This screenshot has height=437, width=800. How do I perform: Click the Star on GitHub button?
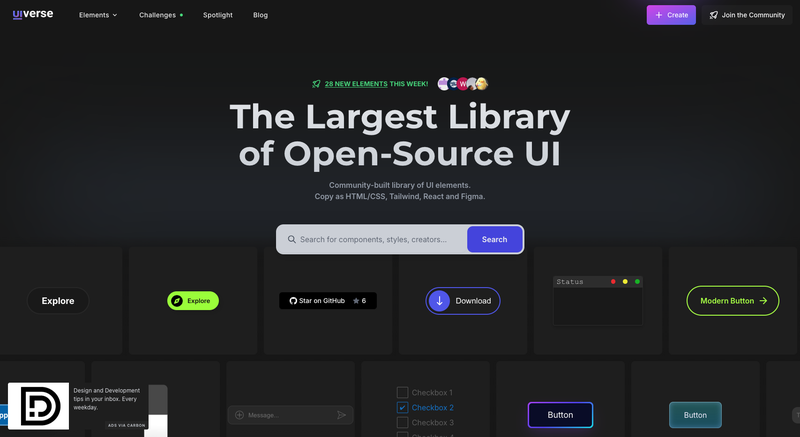tap(328, 301)
